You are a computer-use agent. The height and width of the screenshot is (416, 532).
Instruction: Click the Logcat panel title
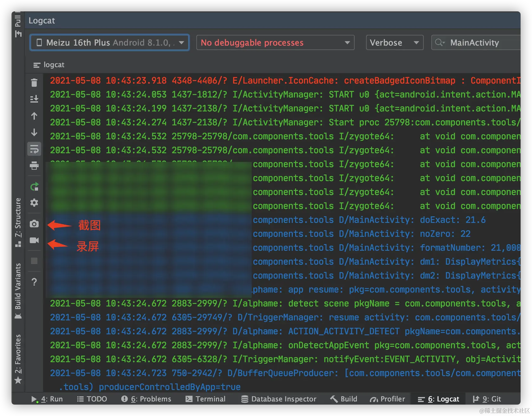click(41, 21)
